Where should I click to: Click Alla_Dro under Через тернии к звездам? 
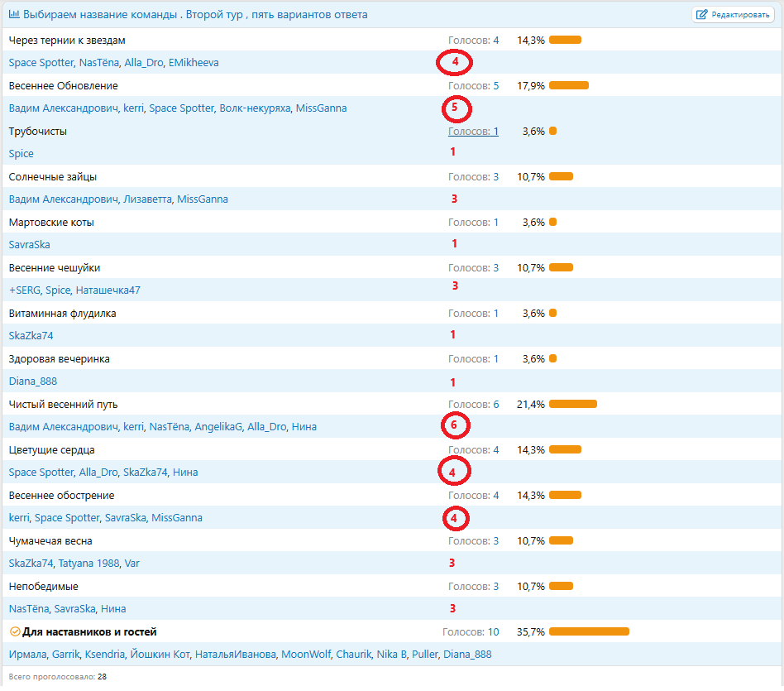(144, 63)
